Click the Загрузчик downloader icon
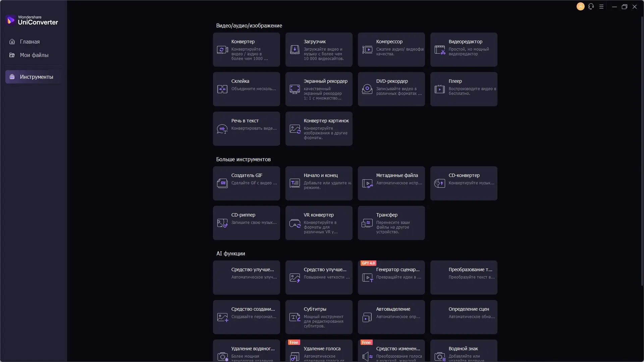The width and height of the screenshot is (644, 362). [x=294, y=50]
